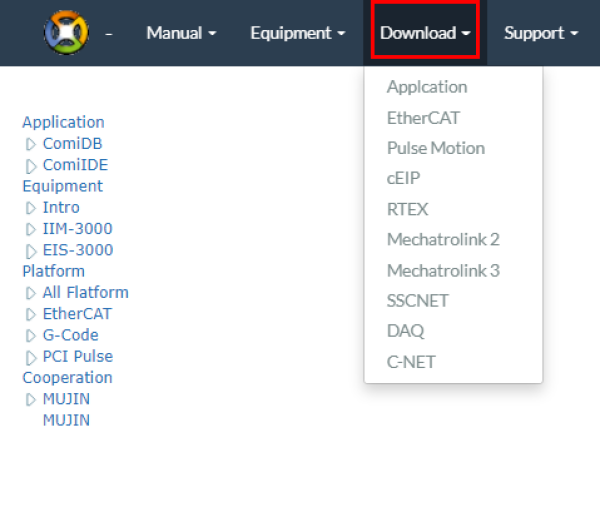The image size is (600, 512).
Task: Click the site logo icon
Action: coord(66,33)
